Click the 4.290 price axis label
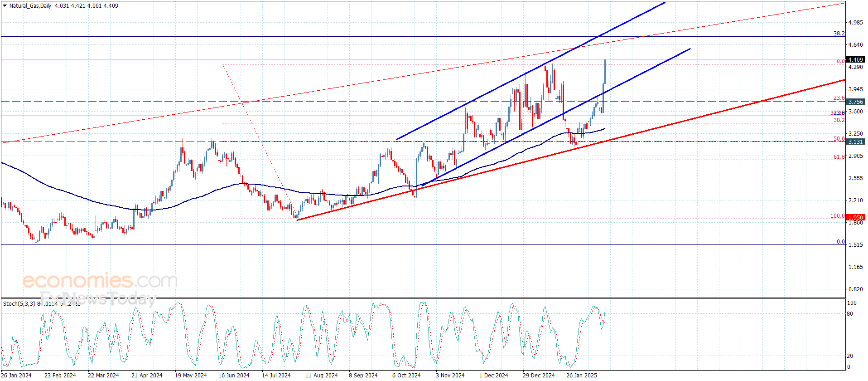Screen dimensions: 868x381 [856, 67]
